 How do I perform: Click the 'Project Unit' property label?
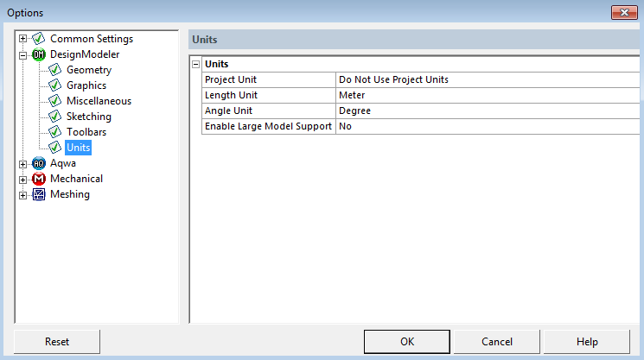click(231, 79)
